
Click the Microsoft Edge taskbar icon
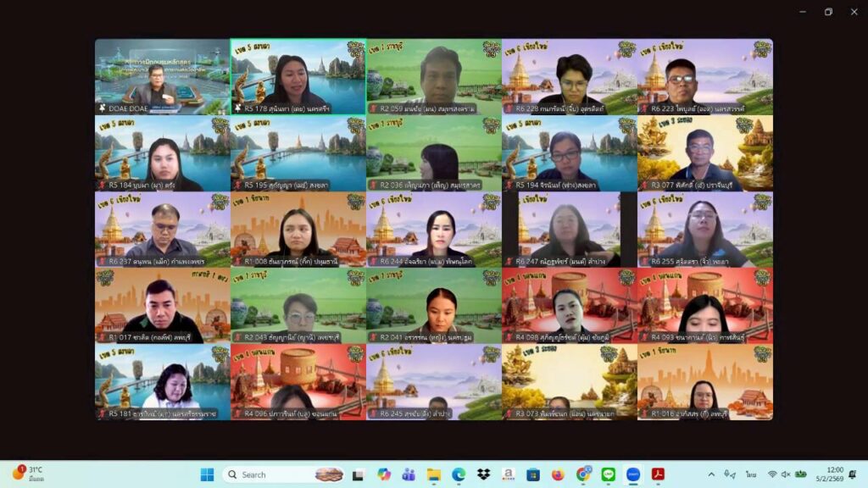click(x=459, y=474)
